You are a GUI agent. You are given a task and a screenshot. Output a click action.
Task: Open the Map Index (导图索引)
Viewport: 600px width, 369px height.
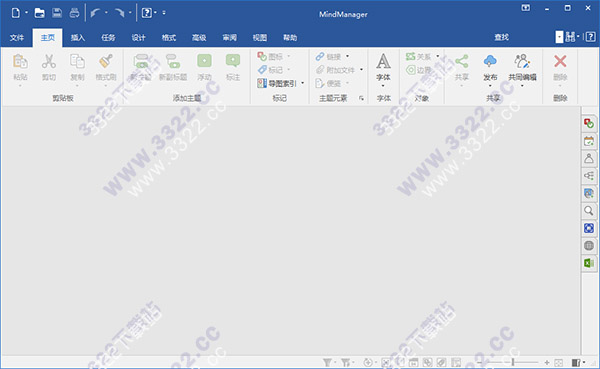[x=277, y=83]
